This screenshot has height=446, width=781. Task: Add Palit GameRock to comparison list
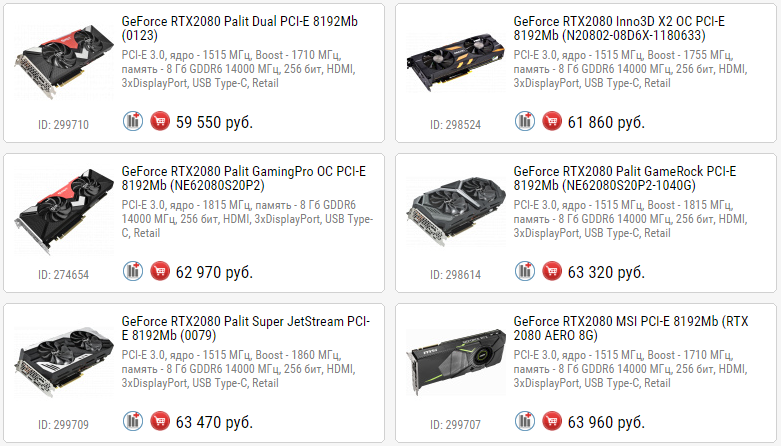coord(525,271)
